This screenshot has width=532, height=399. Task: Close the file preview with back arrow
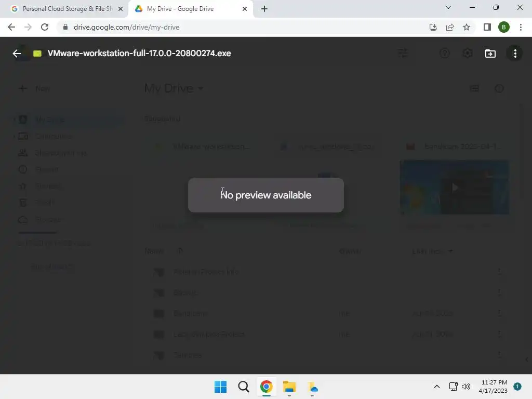point(17,54)
